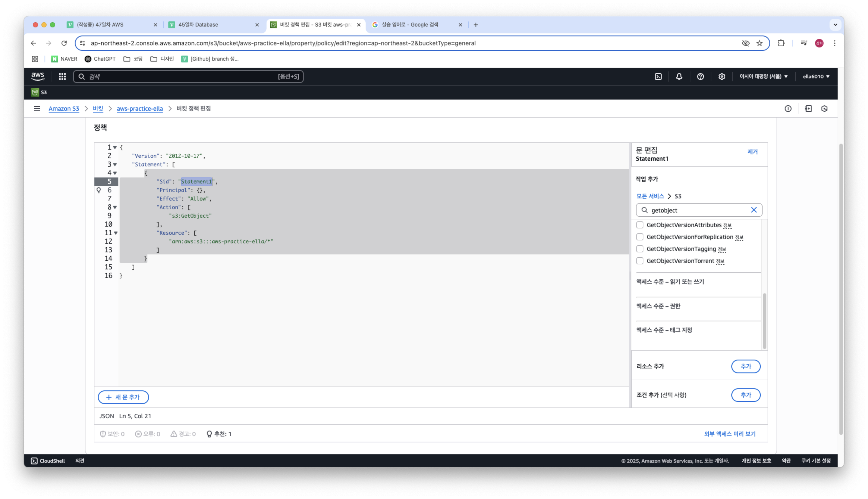868x499 pixels.
Task: Click the panel toggle icon beside info icon
Action: 808,109
